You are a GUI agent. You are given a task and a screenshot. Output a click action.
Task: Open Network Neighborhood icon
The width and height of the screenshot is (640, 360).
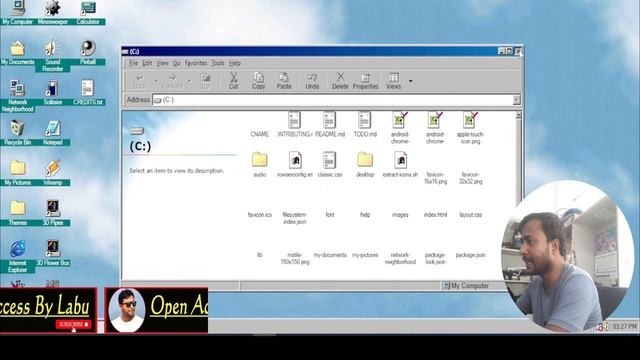tap(17, 96)
